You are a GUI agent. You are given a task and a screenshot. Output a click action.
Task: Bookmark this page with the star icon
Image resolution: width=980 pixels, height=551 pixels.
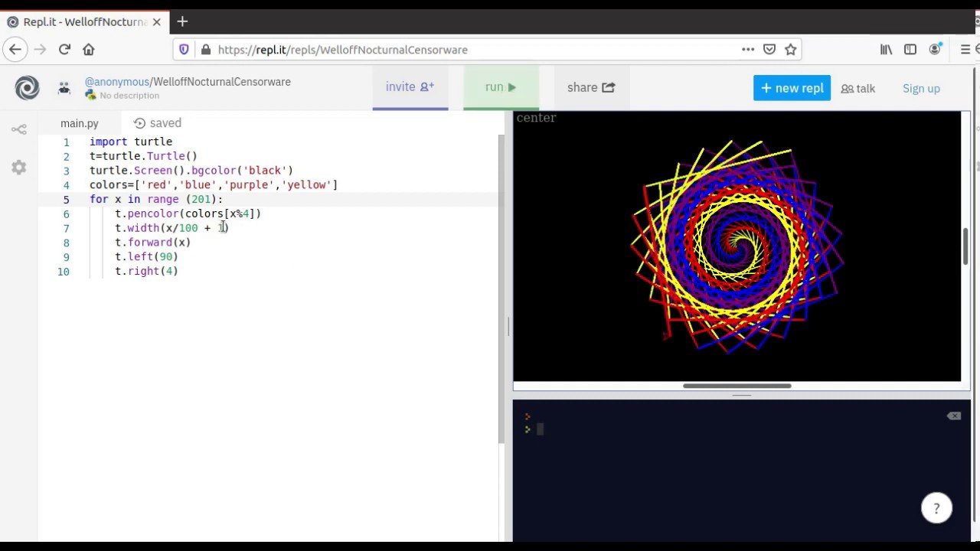click(791, 50)
